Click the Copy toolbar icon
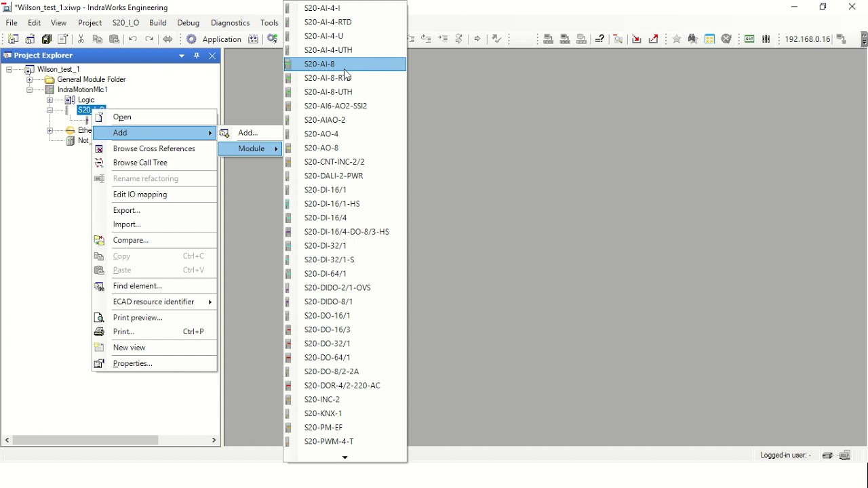The image size is (868, 488). [98, 39]
